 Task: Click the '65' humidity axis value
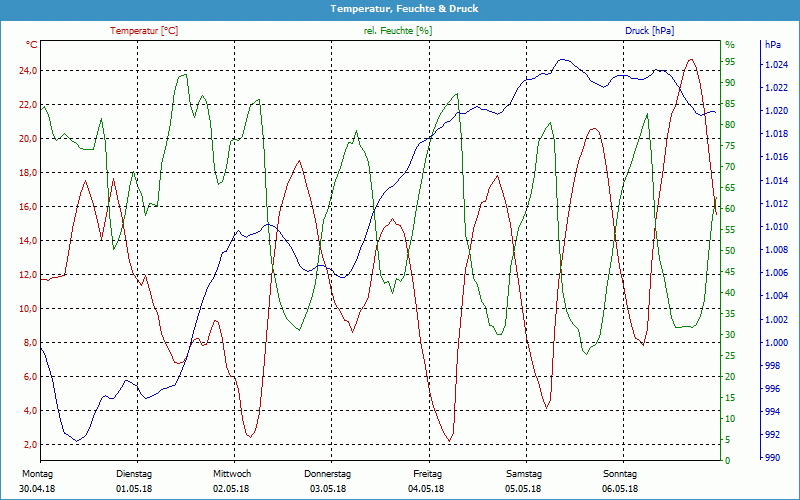[730, 188]
